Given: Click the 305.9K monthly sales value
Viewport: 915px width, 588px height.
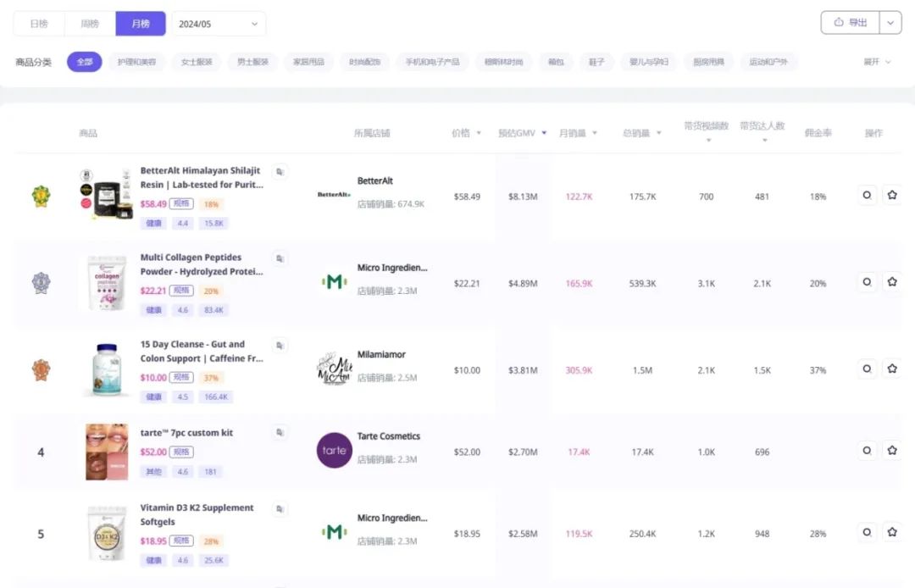Looking at the screenshot, I should pos(579,370).
